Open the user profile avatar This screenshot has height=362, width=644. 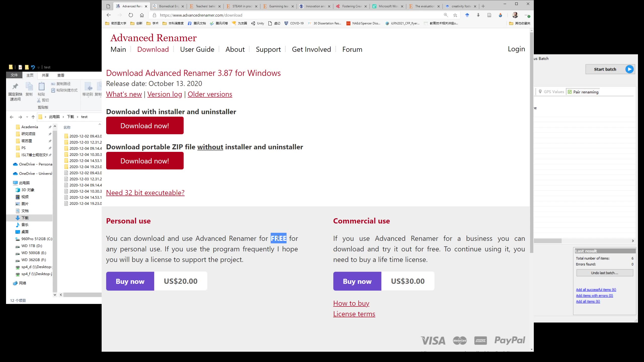point(515,15)
